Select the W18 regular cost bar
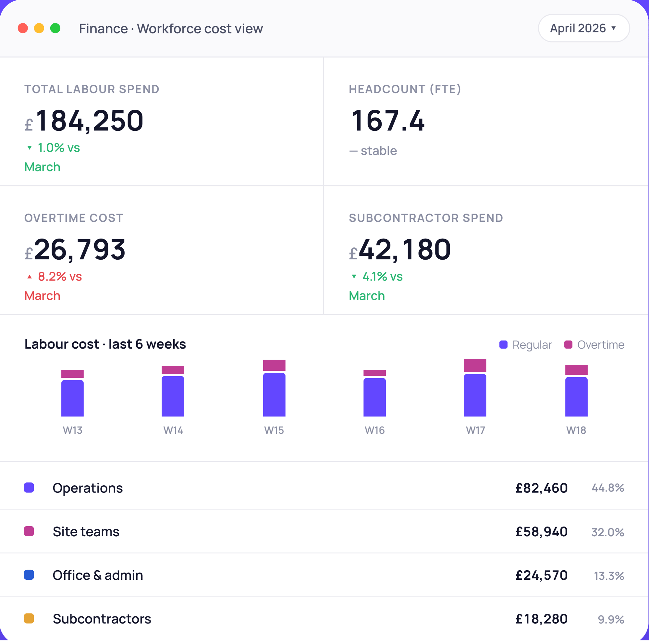The image size is (649, 644). (x=576, y=397)
